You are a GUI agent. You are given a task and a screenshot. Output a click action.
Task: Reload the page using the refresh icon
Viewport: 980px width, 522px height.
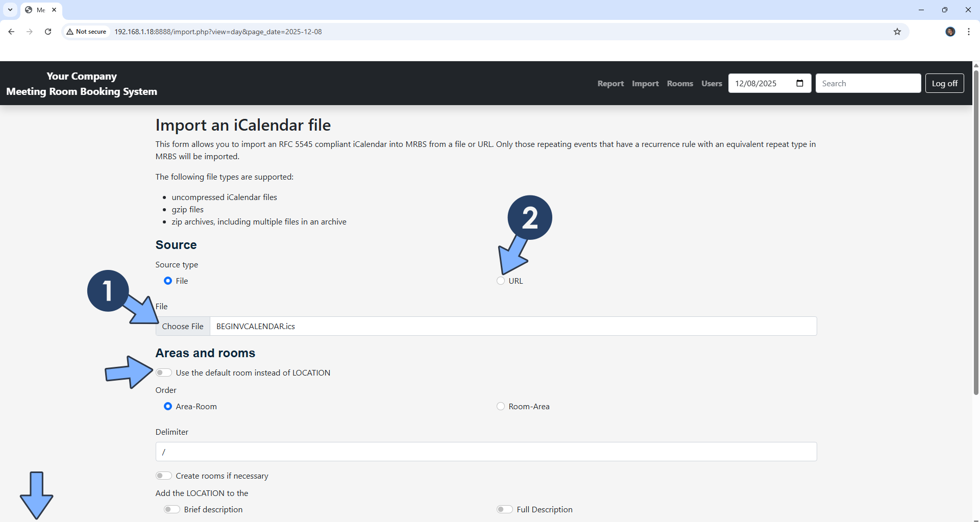point(48,32)
